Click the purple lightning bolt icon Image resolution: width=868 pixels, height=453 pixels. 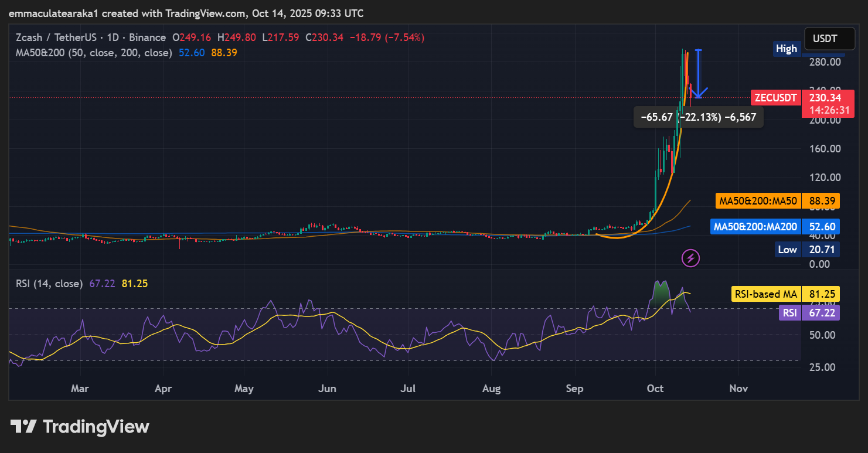[691, 257]
